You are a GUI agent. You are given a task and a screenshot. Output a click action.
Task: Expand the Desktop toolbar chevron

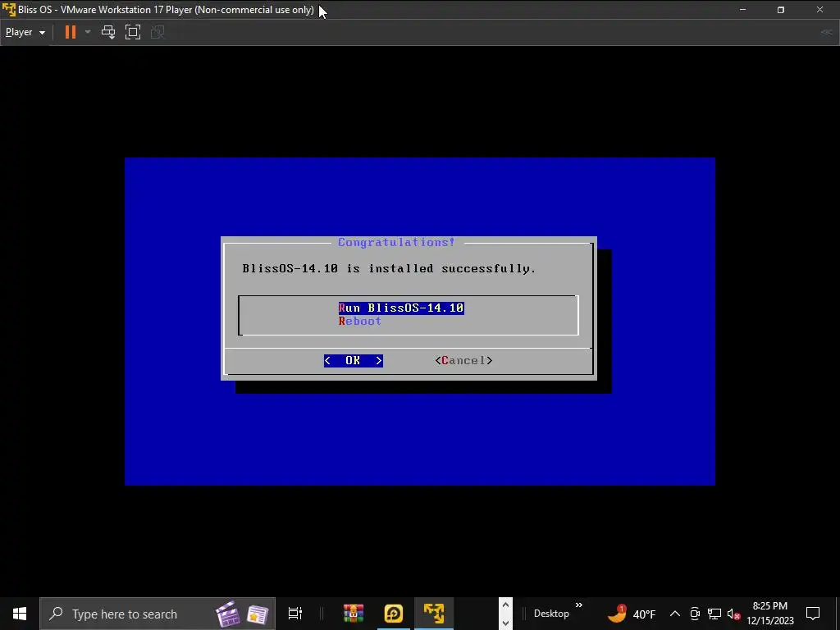point(579,605)
